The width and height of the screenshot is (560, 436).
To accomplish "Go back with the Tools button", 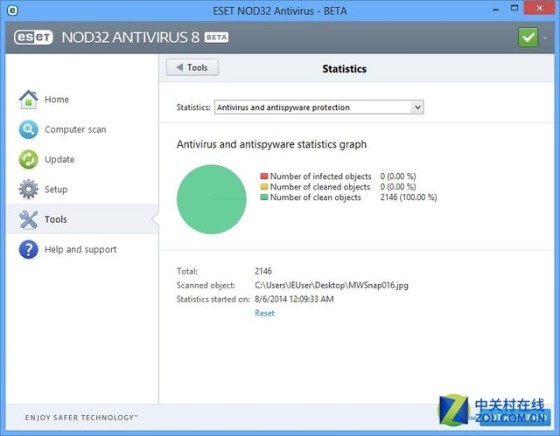I will pyautogui.click(x=192, y=67).
